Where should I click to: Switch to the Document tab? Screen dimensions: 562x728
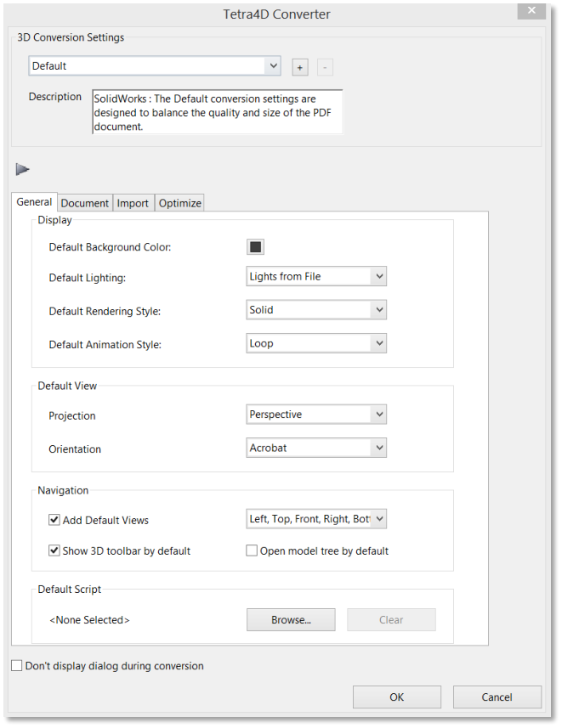point(85,203)
